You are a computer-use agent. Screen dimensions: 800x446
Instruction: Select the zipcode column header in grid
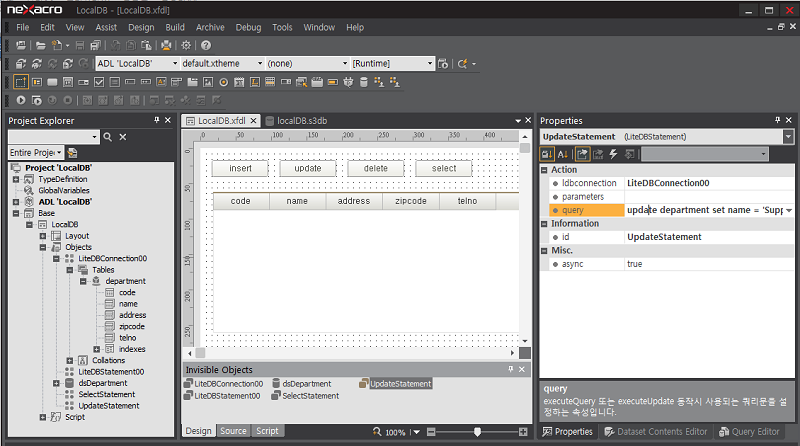(x=411, y=201)
